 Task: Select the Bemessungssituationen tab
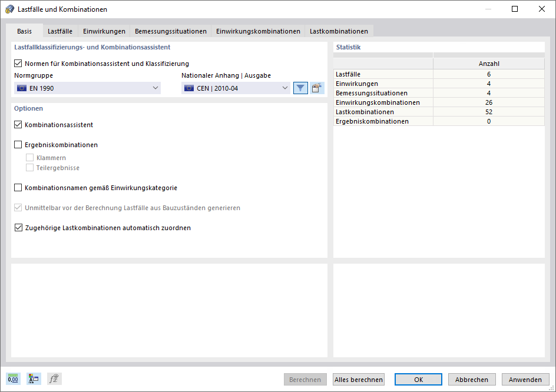tap(171, 31)
